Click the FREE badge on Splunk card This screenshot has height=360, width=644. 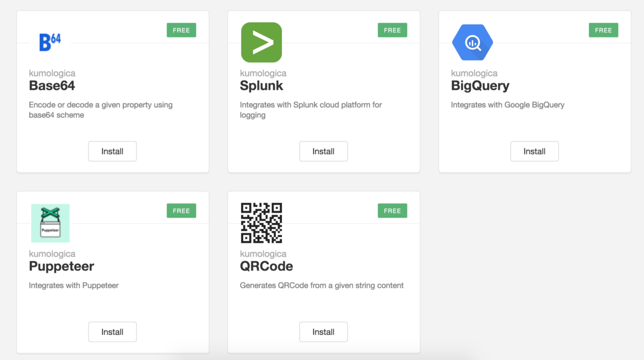[x=392, y=30]
